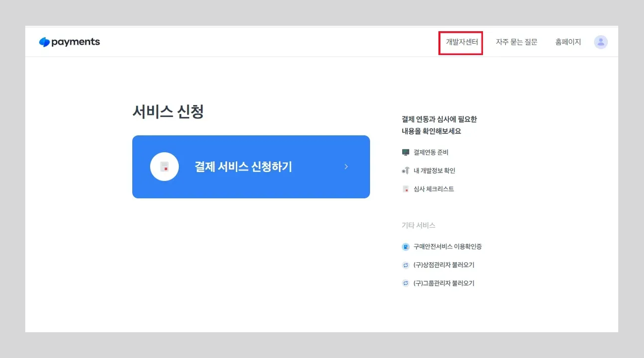The width and height of the screenshot is (644, 358).
Task: Click the chevron arrow on 결제 서비스 신청하기
Action: 346,167
